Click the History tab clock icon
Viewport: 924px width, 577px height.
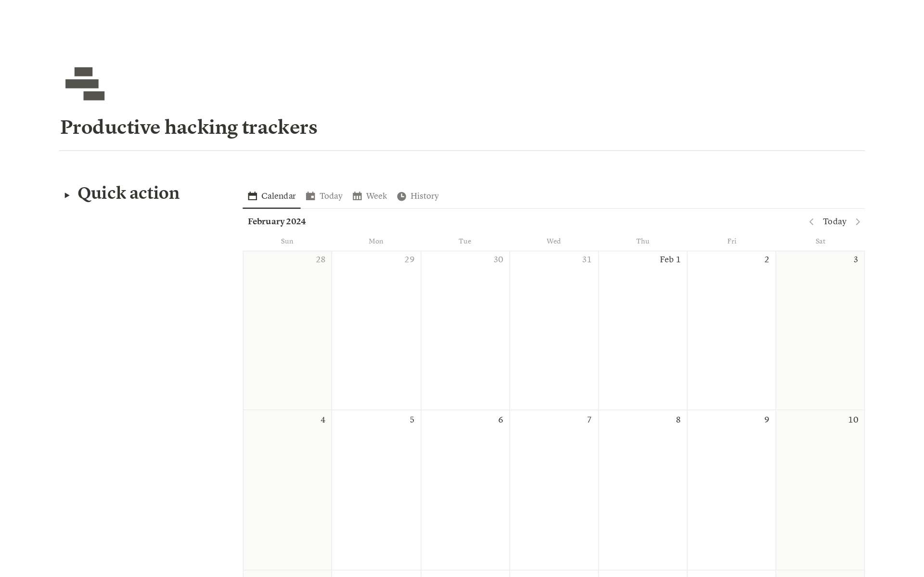tap(401, 196)
